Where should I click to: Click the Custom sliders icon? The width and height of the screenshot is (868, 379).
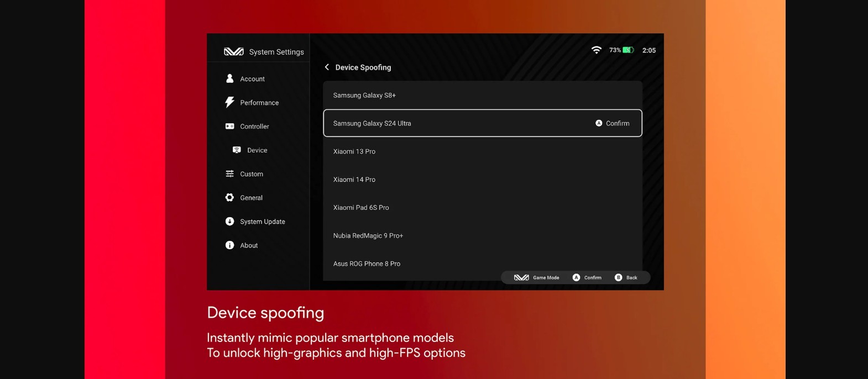pos(229,173)
